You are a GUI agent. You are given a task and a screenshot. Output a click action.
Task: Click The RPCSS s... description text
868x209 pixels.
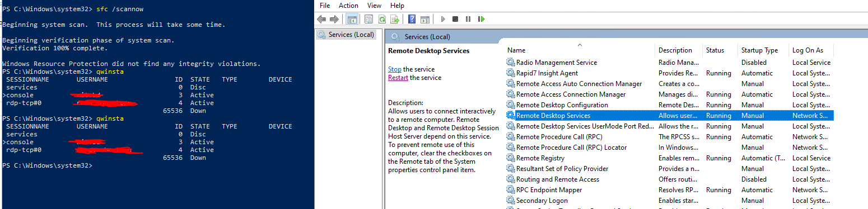coord(679,137)
